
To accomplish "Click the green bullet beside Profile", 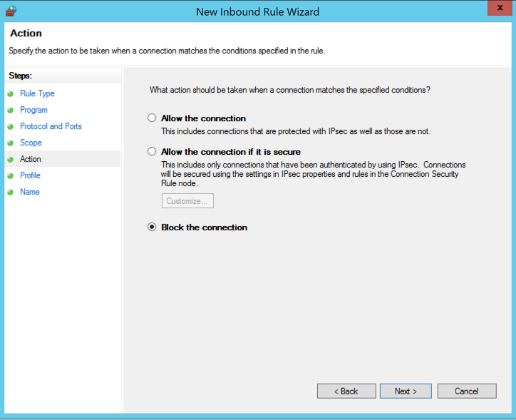I will [11, 175].
